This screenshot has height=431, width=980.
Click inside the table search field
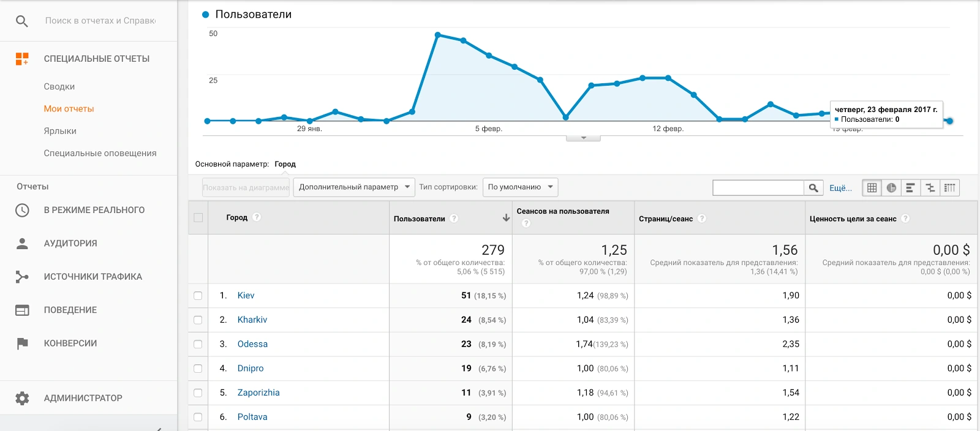758,188
